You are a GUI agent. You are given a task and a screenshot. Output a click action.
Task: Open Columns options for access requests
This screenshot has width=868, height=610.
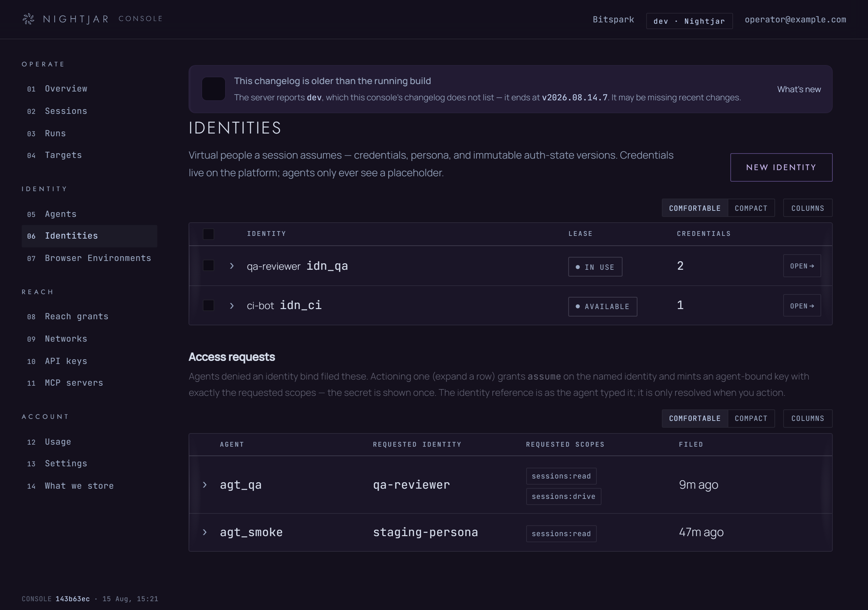pyautogui.click(x=808, y=419)
